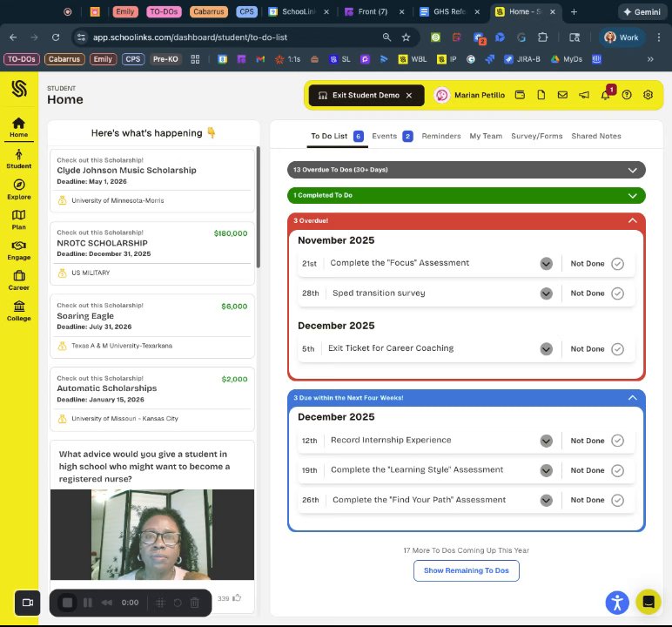The image size is (672, 627).
Task: Switch to the Survey/Forms tab
Action: pos(536,136)
